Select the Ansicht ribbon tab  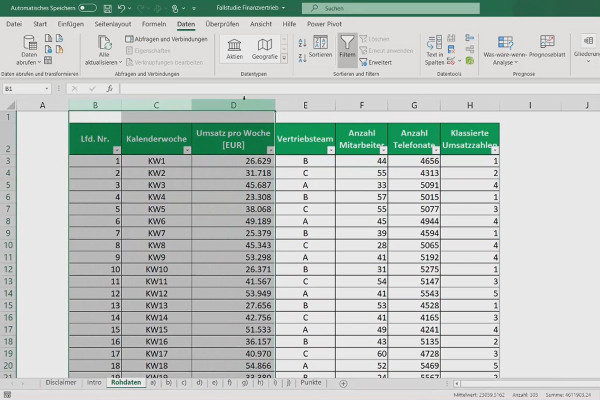261,24
